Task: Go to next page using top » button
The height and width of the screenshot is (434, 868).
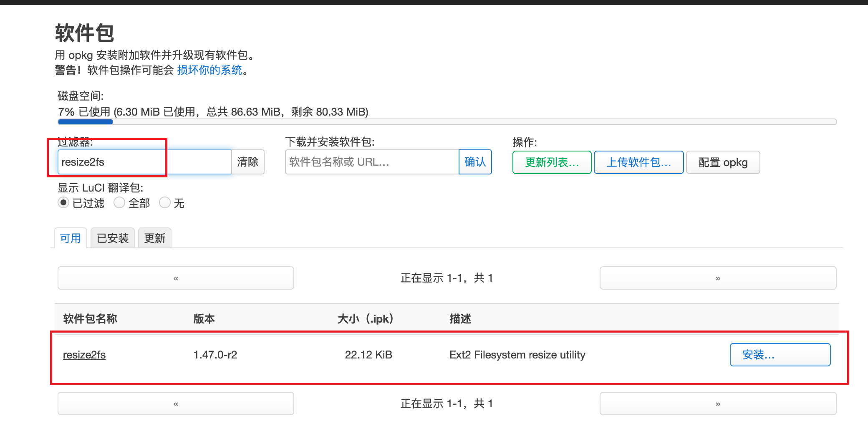Action: (x=718, y=278)
